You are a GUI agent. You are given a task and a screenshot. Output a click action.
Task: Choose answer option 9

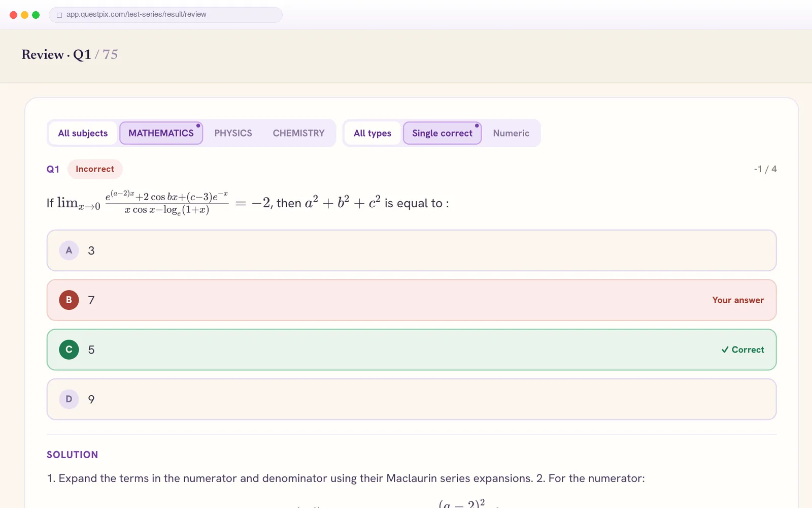tap(412, 399)
